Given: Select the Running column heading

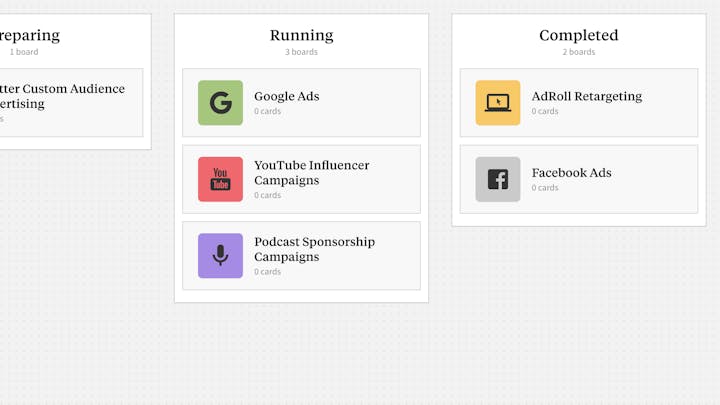Looking at the screenshot, I should pos(302,35).
